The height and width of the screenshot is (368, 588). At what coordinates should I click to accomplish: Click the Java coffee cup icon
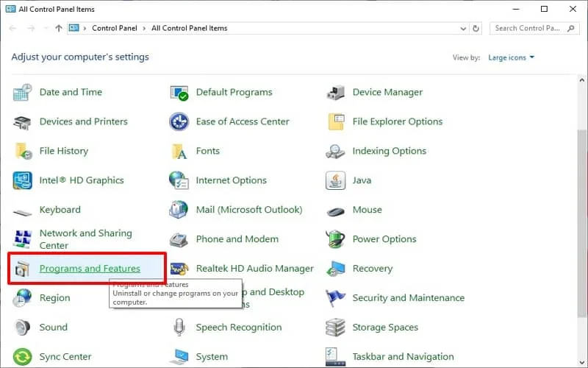pyautogui.click(x=335, y=180)
